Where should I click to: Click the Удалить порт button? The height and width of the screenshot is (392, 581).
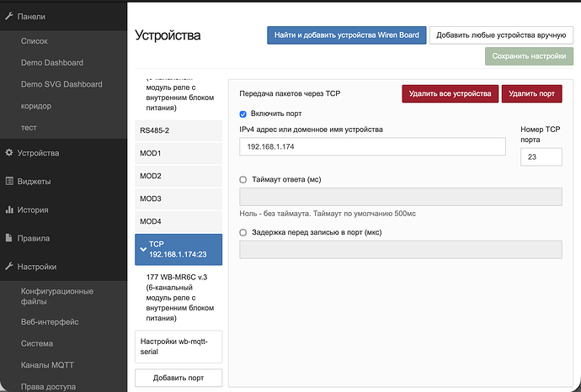[532, 93]
